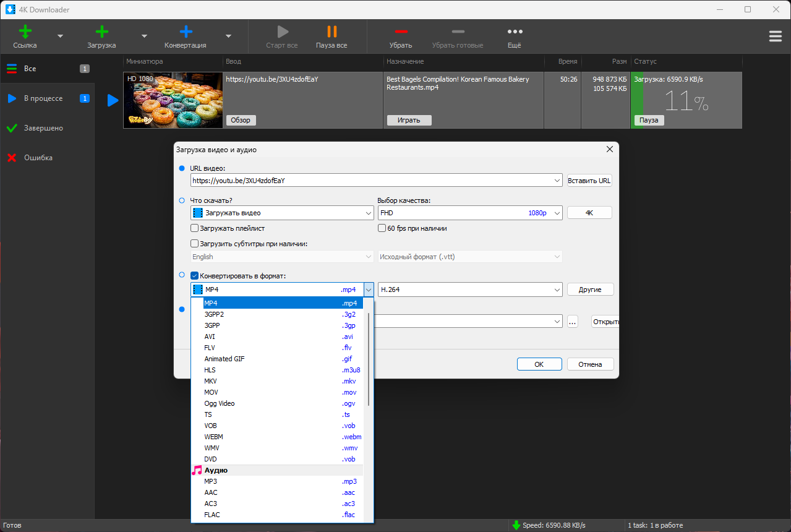Image resolution: width=791 pixels, height=532 pixels.
Task: Open the Что скачать Загружать видео dropdown
Action: point(369,213)
